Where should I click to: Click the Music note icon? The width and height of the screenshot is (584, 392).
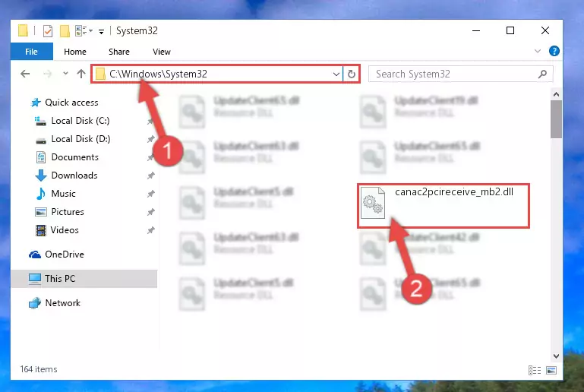coord(40,194)
